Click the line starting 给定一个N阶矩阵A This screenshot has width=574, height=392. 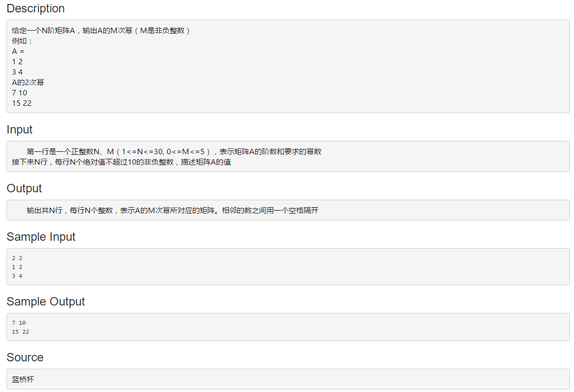(x=101, y=31)
